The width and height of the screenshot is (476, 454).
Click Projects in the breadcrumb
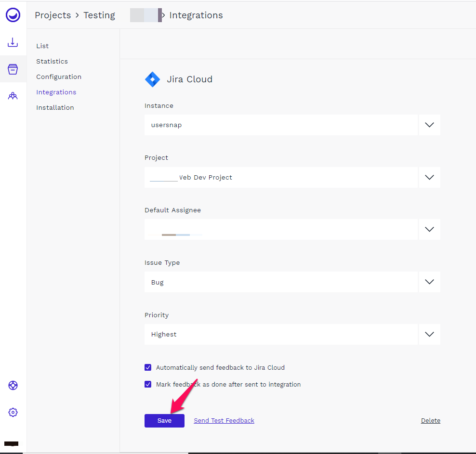pyautogui.click(x=53, y=15)
